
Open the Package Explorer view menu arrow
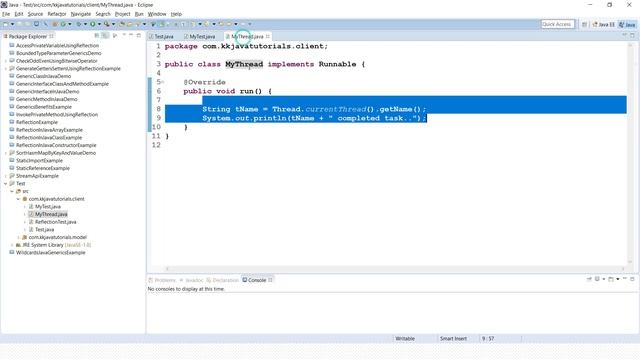point(124,36)
